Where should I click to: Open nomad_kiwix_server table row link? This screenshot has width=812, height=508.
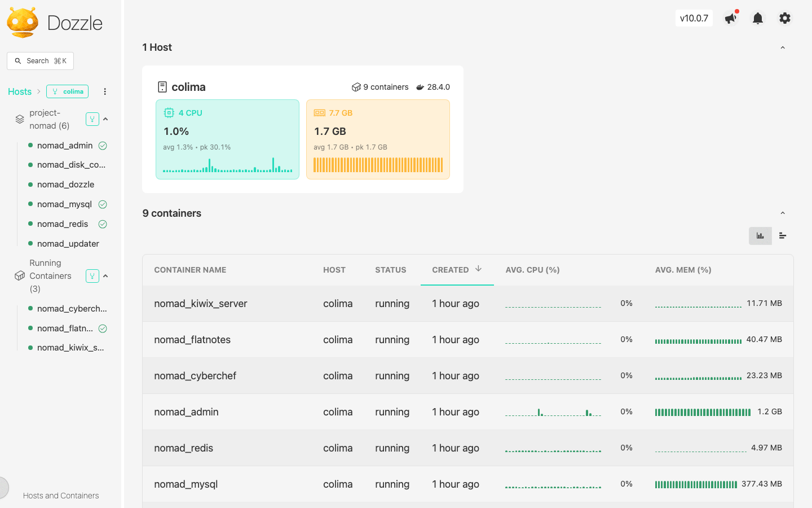coord(201,304)
